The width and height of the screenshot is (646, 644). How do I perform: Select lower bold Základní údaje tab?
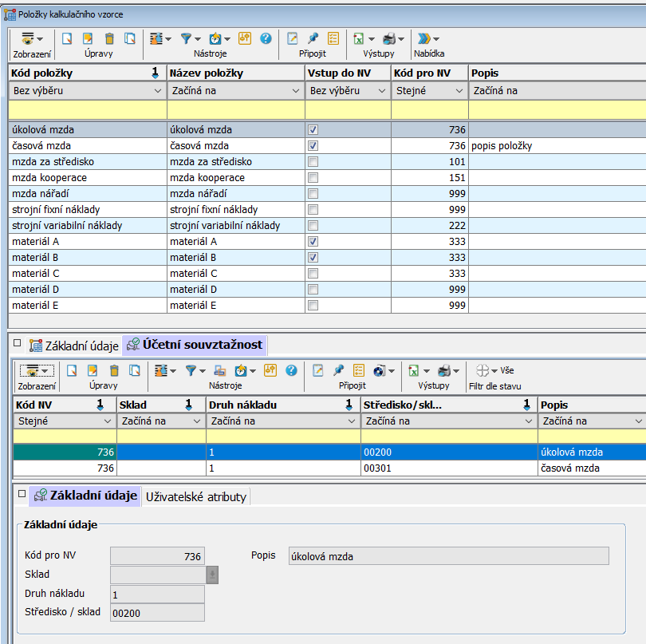[x=85, y=496]
